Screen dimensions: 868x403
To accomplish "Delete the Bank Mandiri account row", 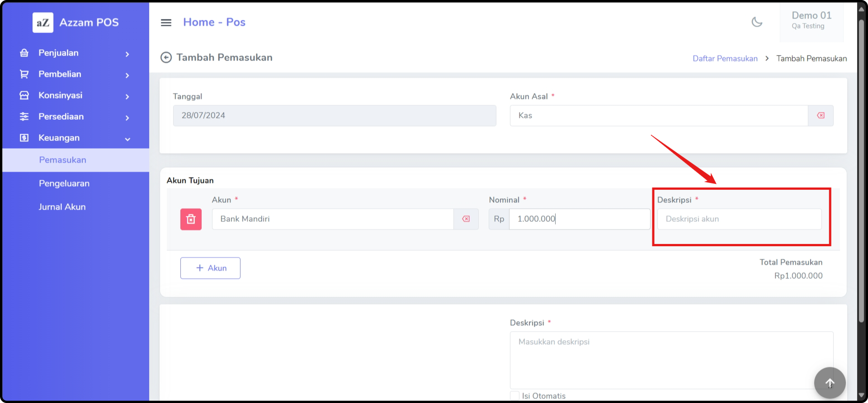I will click(191, 219).
